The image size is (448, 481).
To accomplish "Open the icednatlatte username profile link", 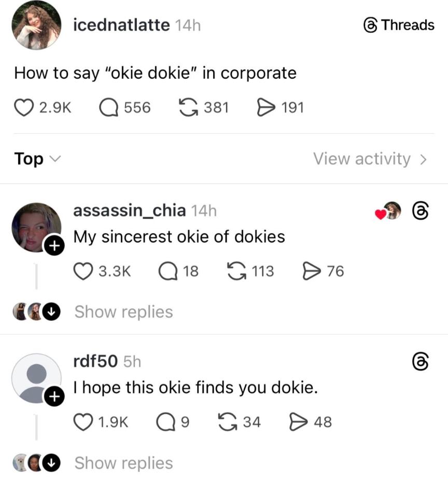I will click(x=121, y=25).
